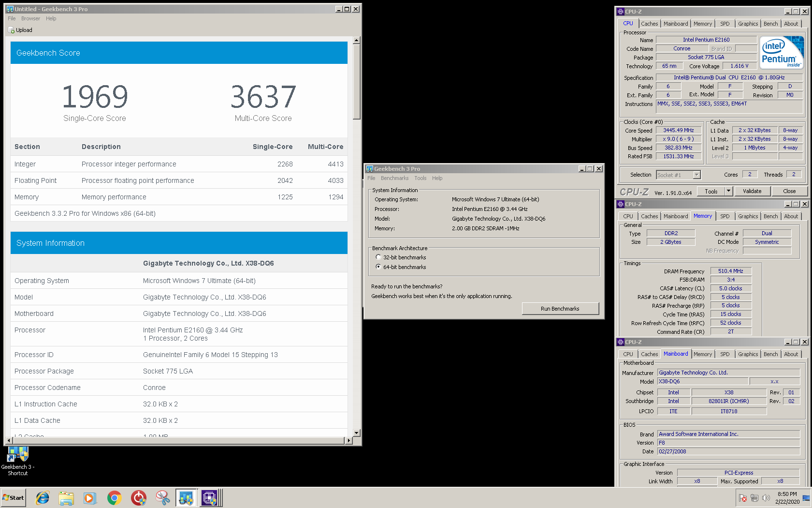Click the Run Benchmarks button
Viewport: 812px width, 508px height.
point(560,309)
